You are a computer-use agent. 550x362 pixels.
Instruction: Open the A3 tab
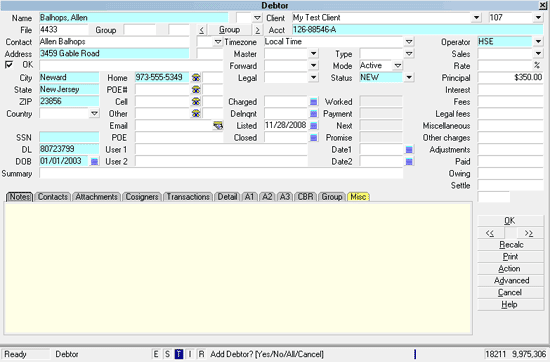pyautogui.click(x=285, y=197)
